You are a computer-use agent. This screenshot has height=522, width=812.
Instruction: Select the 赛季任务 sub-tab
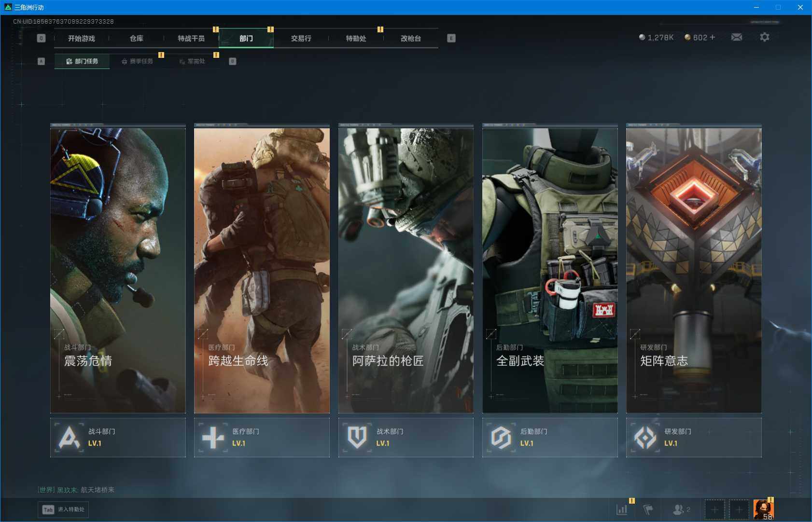[137, 61]
